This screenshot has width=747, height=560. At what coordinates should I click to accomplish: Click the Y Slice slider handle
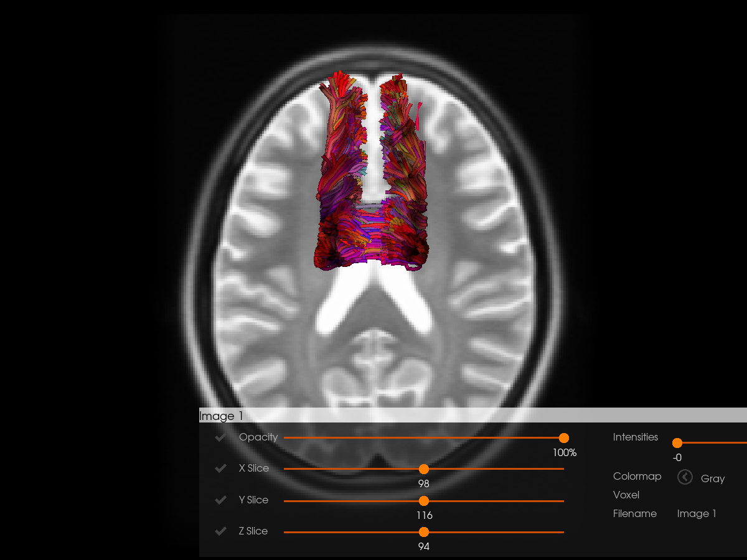424,501
